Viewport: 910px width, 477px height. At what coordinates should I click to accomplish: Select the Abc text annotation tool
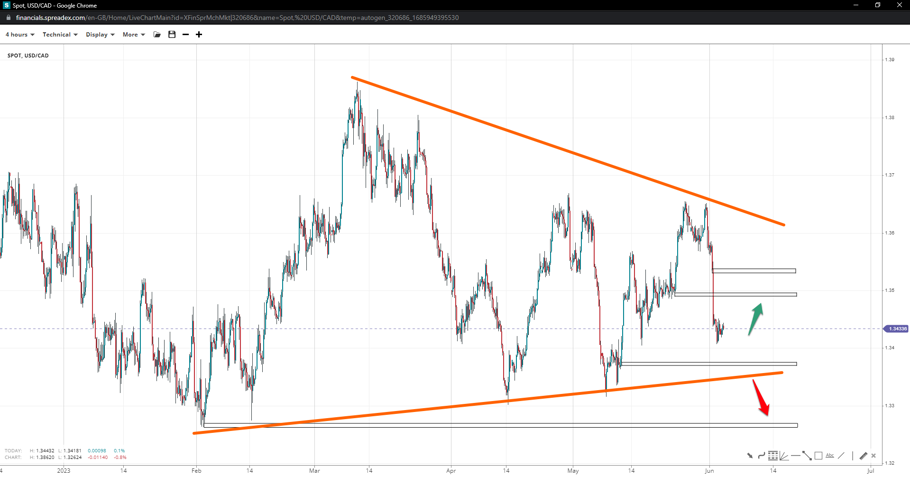pos(829,456)
